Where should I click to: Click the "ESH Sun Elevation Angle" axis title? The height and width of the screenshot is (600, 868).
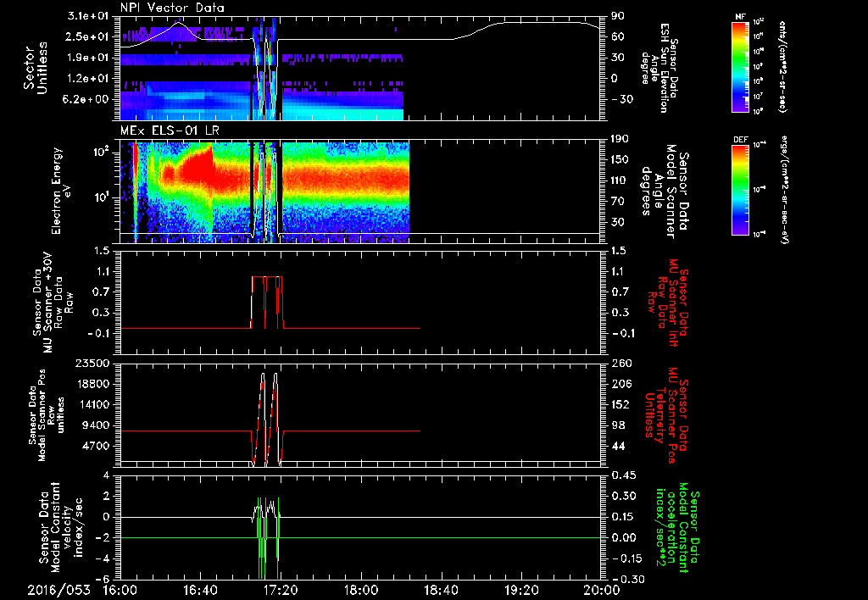tap(661, 68)
